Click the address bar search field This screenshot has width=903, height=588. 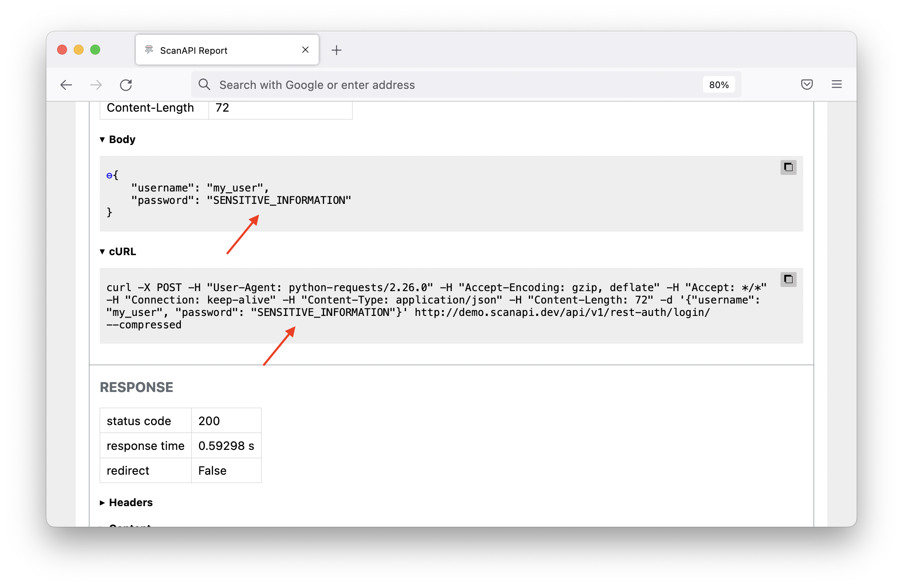click(414, 85)
